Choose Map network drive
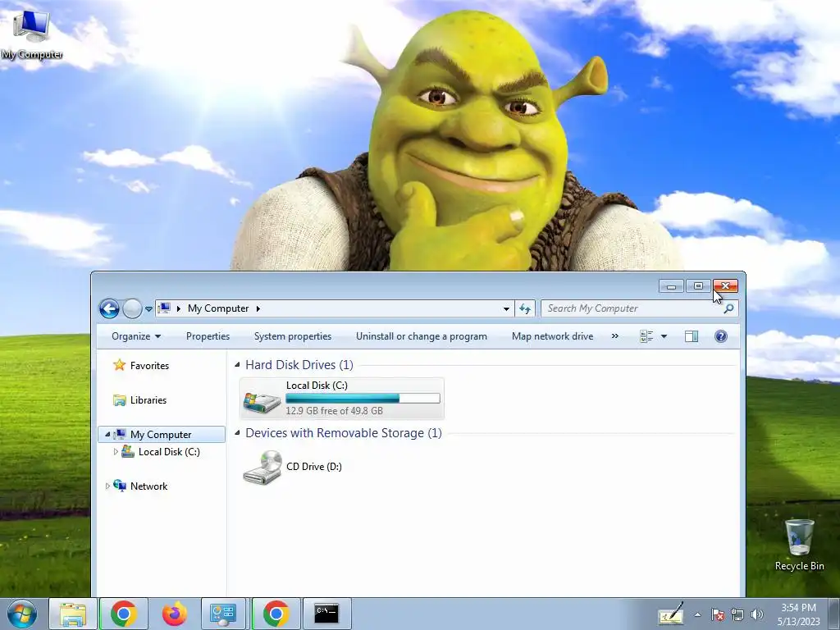The height and width of the screenshot is (630, 840). click(x=552, y=336)
